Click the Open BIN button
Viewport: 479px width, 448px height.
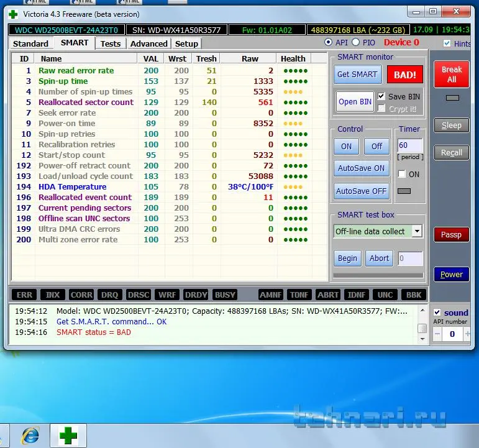tap(355, 102)
